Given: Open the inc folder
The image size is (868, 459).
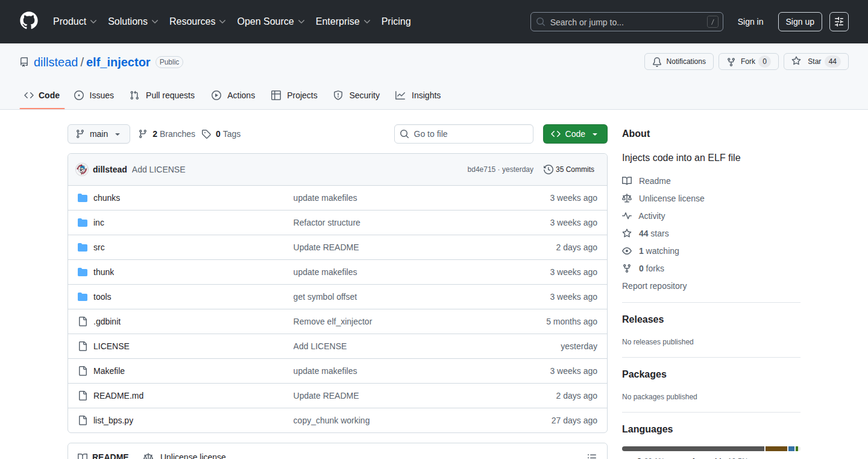Looking at the screenshot, I should click(x=99, y=223).
